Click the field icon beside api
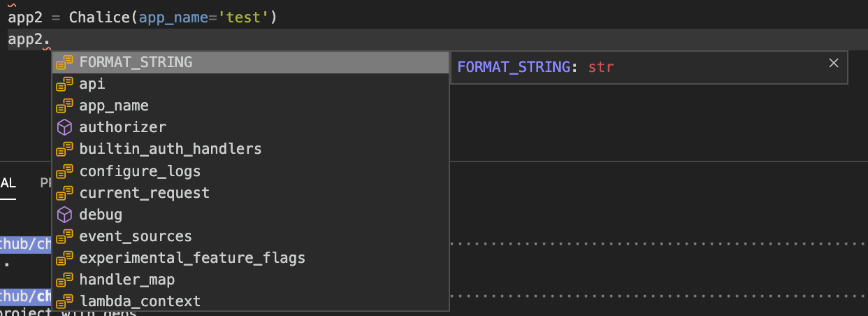The image size is (868, 316). [64, 84]
